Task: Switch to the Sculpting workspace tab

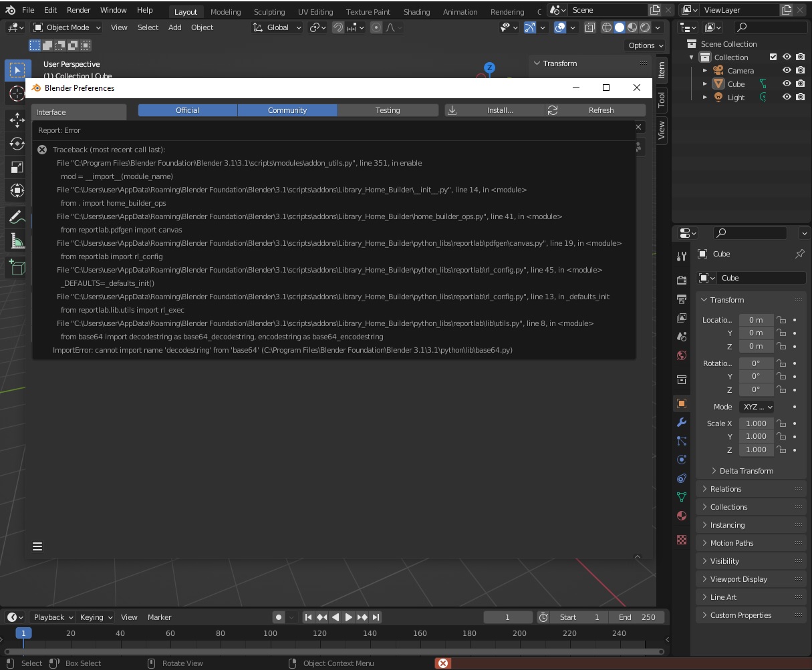Action: point(269,12)
